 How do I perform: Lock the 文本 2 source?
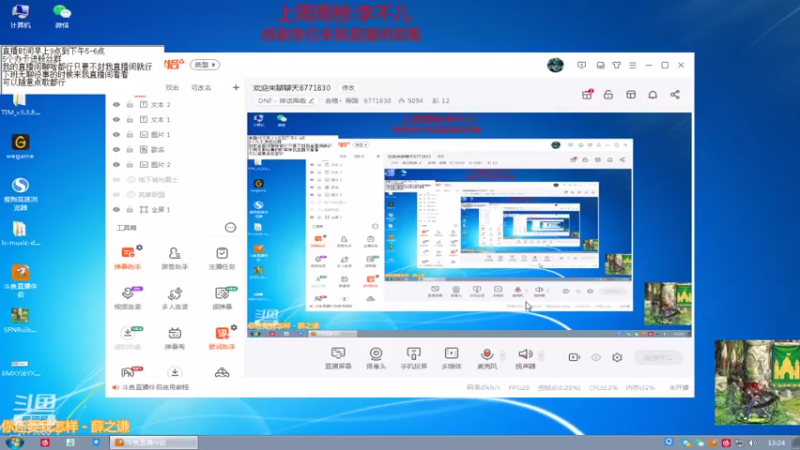[130, 104]
